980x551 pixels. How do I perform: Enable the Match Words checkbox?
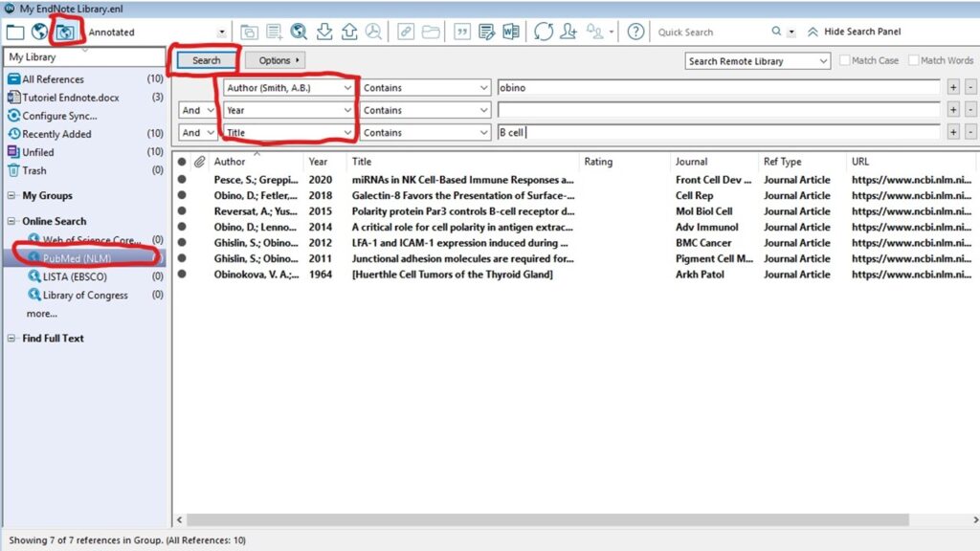(914, 60)
